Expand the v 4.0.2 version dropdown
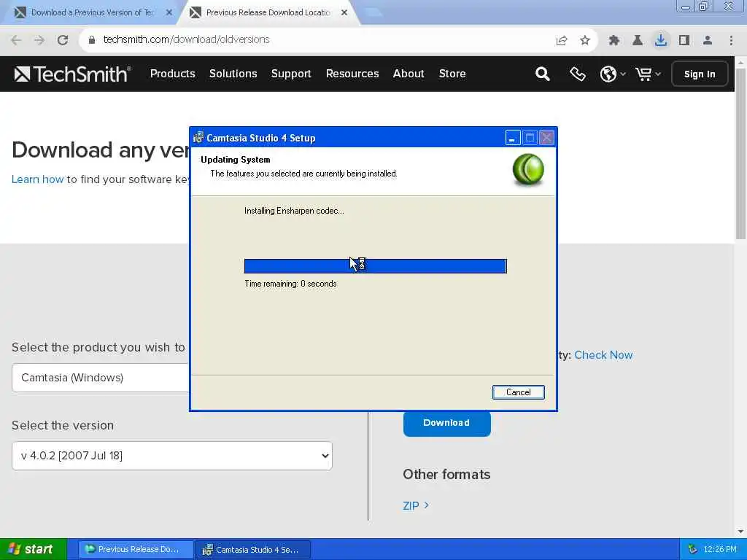The image size is (747, 560). pos(172,456)
